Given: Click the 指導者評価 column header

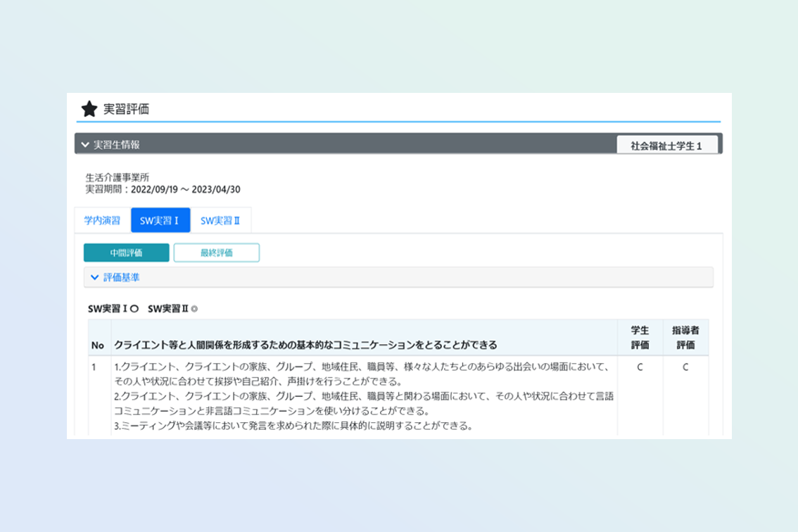Looking at the screenshot, I should [x=685, y=337].
